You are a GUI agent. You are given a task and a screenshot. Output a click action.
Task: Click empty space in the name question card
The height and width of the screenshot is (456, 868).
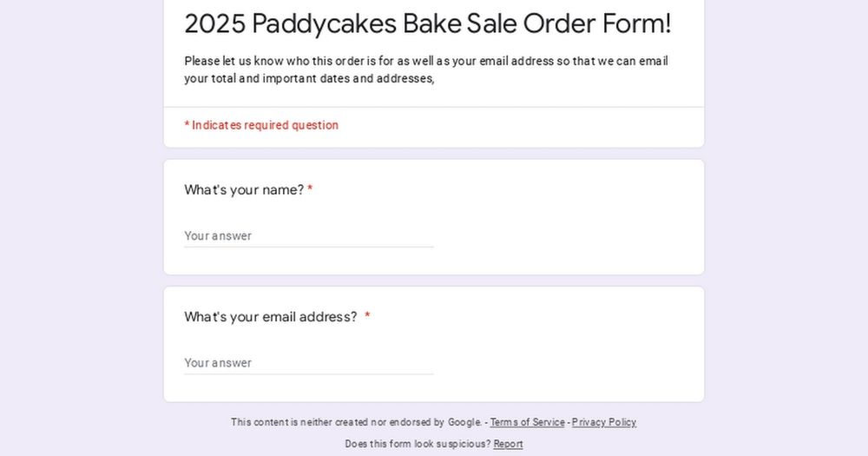pyautogui.click(x=565, y=228)
